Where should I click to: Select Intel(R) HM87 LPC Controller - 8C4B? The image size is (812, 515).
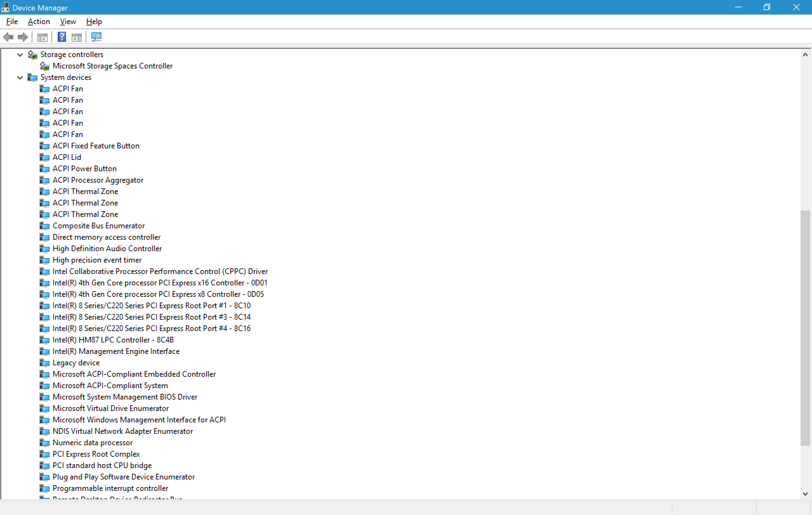tap(113, 340)
